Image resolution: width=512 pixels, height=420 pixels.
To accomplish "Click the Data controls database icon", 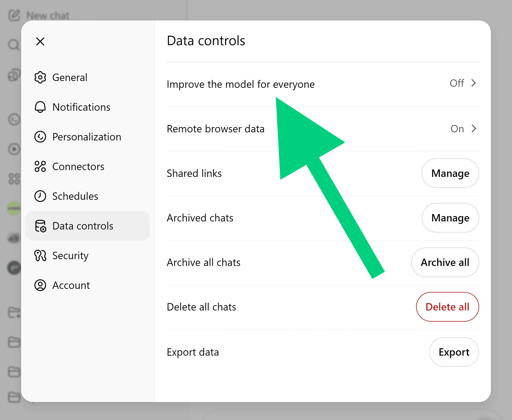I will (x=40, y=226).
